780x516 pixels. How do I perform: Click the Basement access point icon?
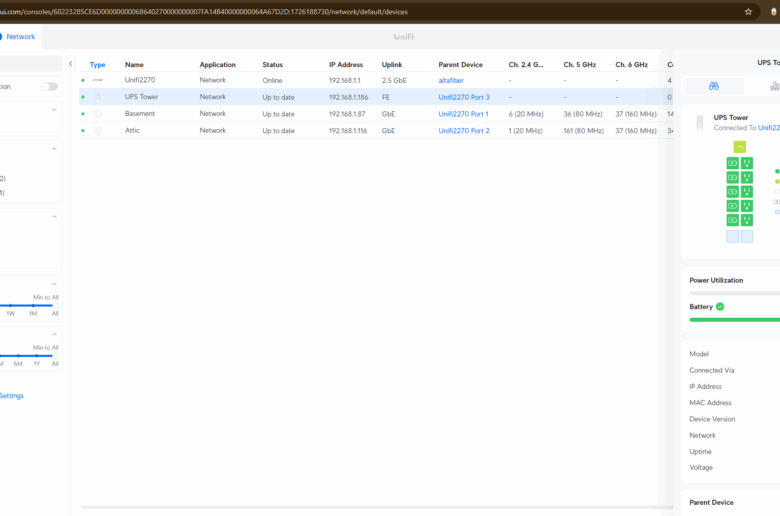pyautogui.click(x=98, y=114)
